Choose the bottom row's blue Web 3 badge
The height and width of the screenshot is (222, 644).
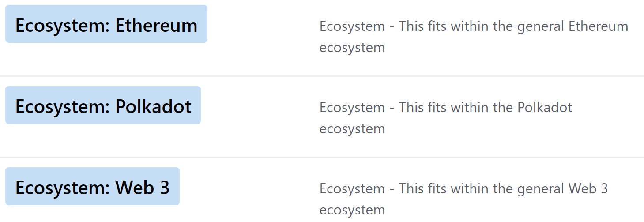(92, 187)
